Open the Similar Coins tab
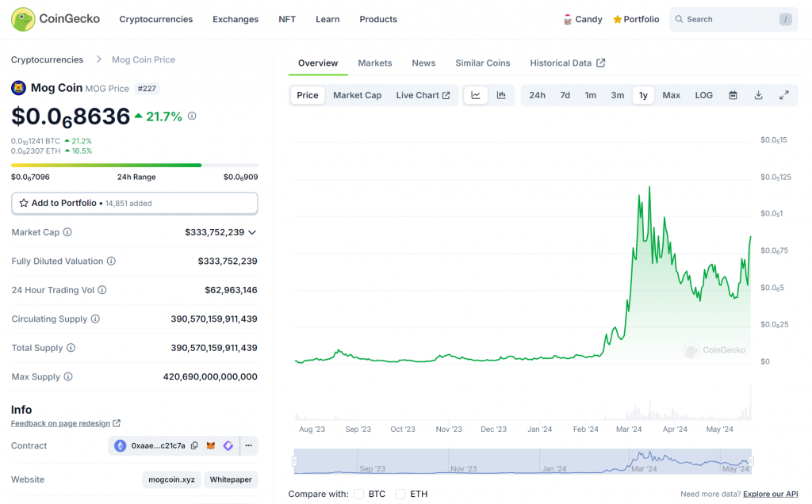The image size is (812, 504). coord(482,63)
